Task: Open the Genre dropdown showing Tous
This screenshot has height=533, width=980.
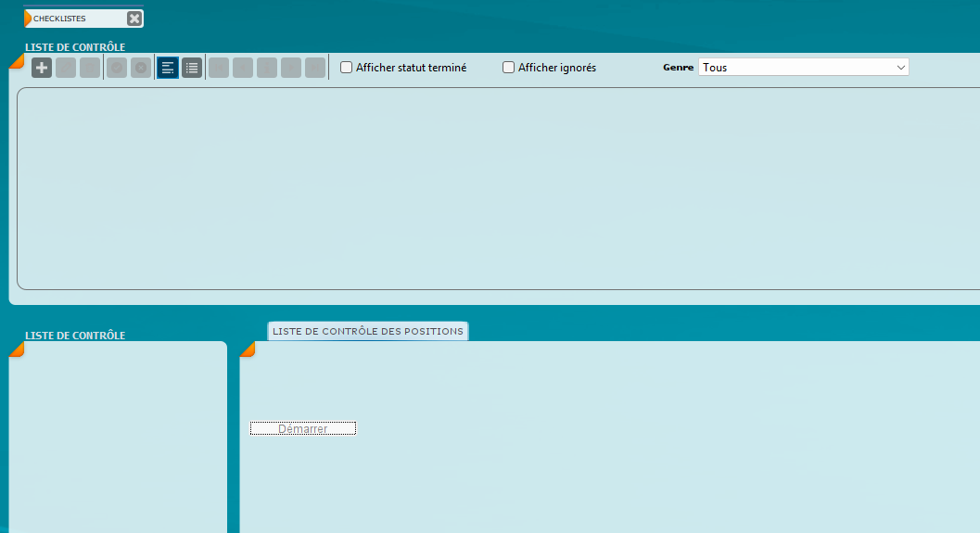Action: [x=804, y=68]
